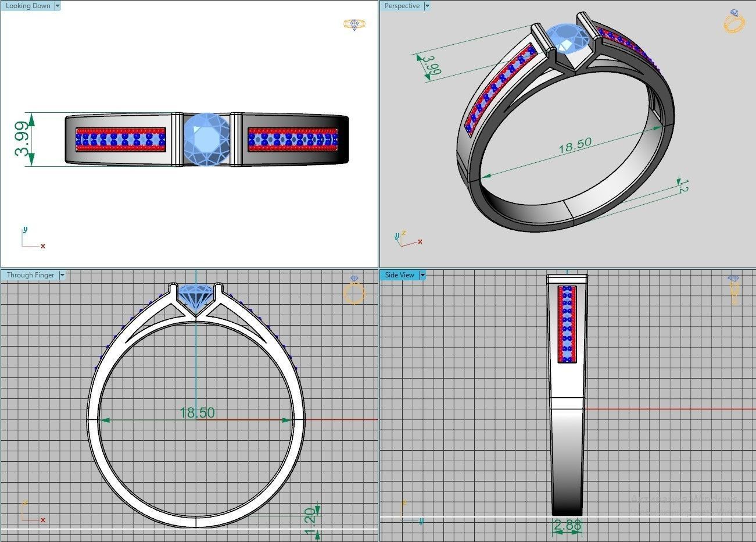Image resolution: width=756 pixels, height=542 pixels.
Task: Select the active Side View viewport title
Action: [400, 275]
